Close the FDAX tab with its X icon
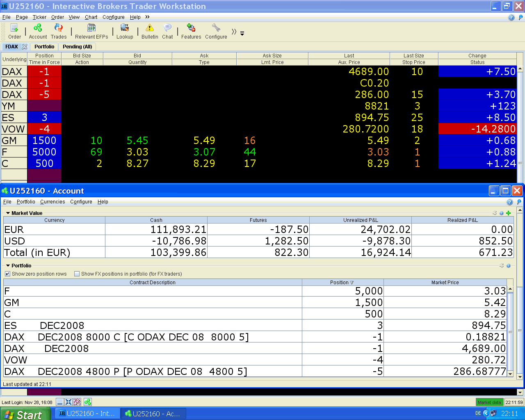The width and height of the screenshot is (525, 420). click(x=25, y=47)
